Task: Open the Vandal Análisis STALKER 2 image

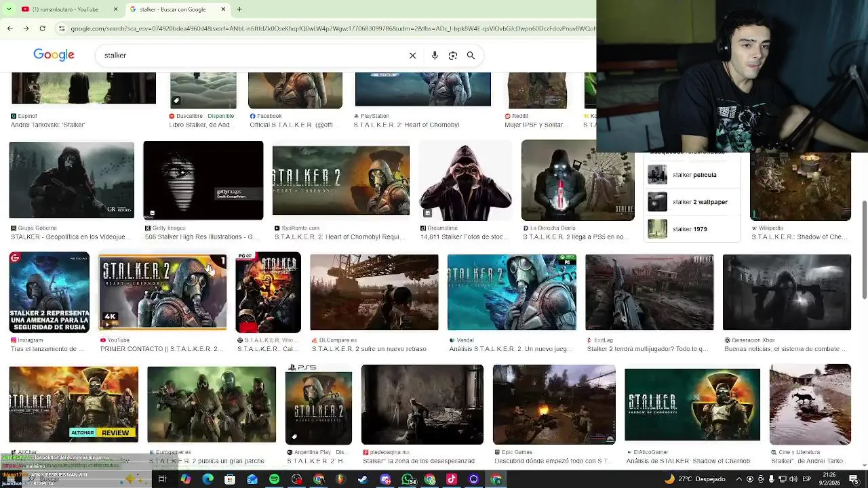Action: coord(512,293)
